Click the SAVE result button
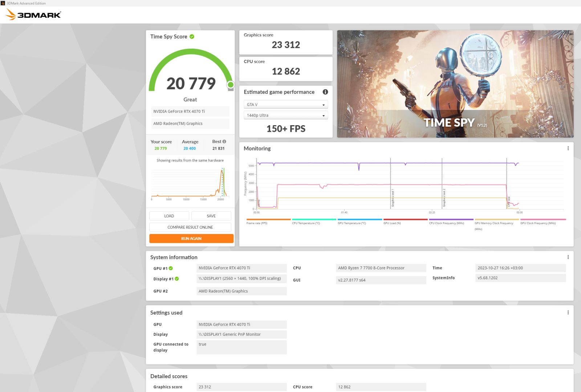Screen dimensions: 581x392 click(211, 216)
